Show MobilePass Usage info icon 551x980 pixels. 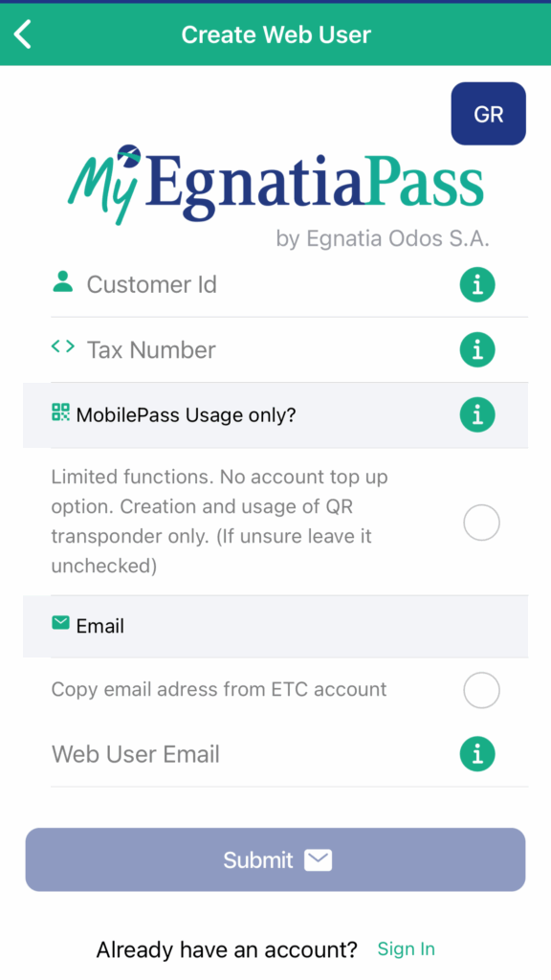coord(478,415)
